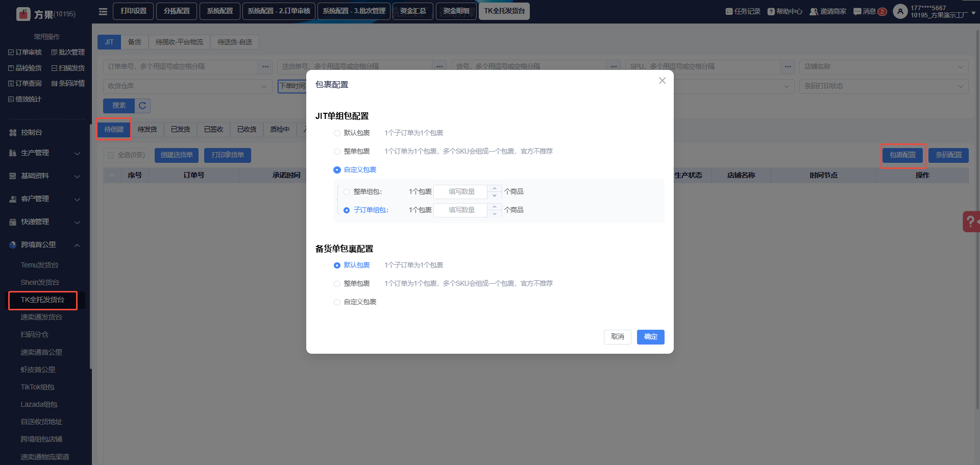Image resolution: width=980 pixels, height=465 pixels.
Task: Click the hamburger menu collapse icon
Action: click(103, 11)
